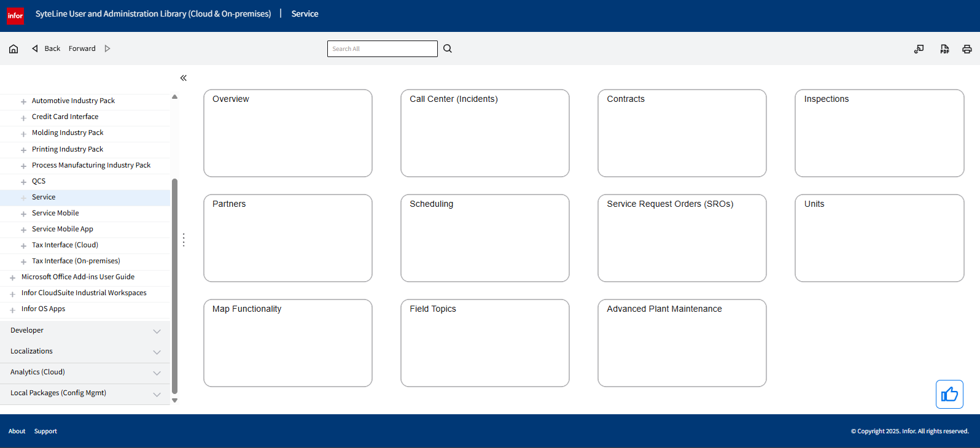Click the sidebar vertical scrollbar thumb

[x=174, y=286]
